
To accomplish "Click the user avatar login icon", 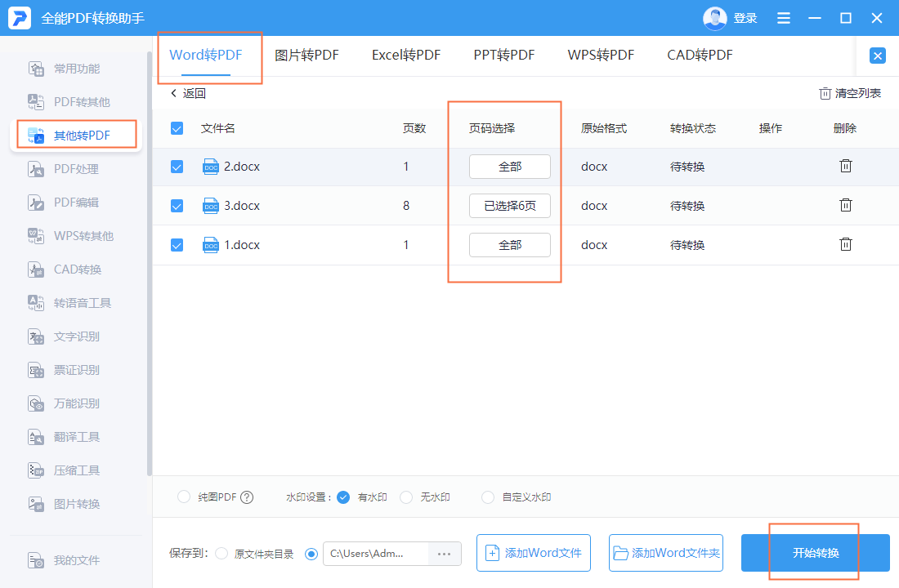I will [714, 18].
